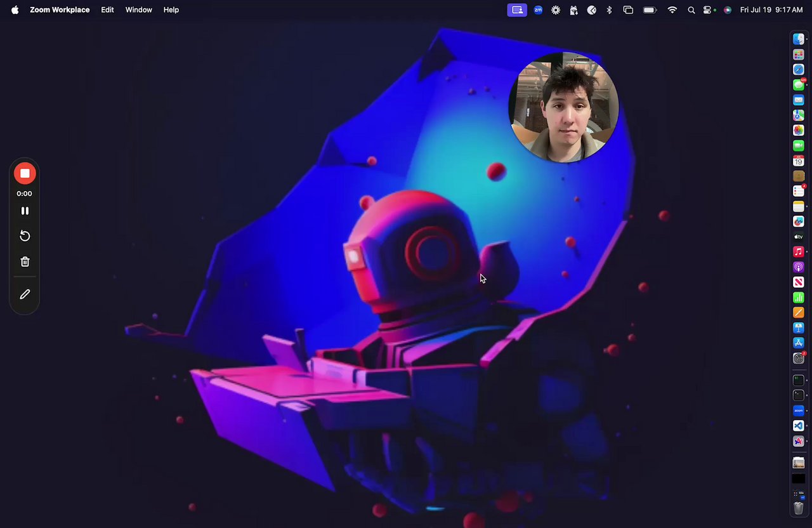Launch Maps from the Dock
The image size is (812, 528).
click(x=799, y=115)
